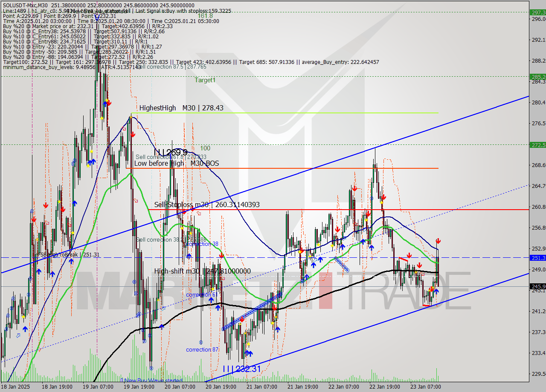546x392 pixels.
Task: Click the 256.8 price axis value
Action: coord(538,228)
